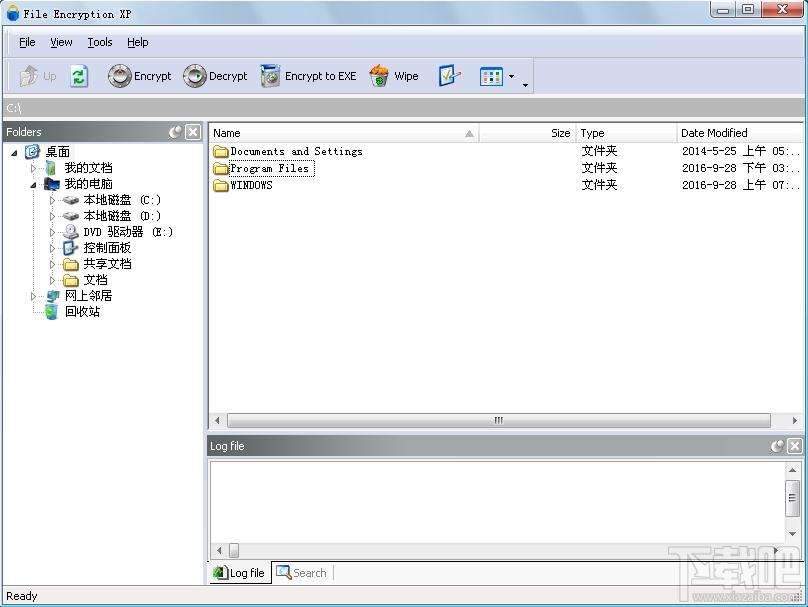Click the Up folder toolbar button
This screenshot has width=808, height=607.
(38, 76)
